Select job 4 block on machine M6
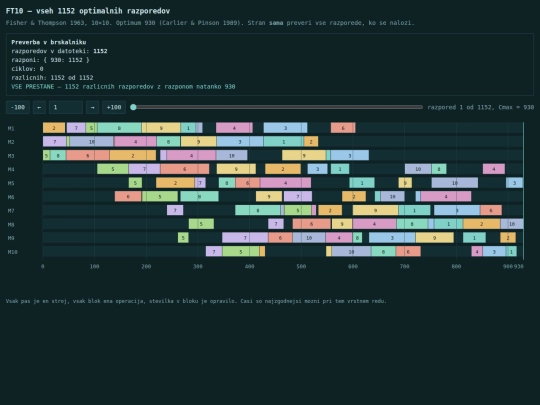The image size is (540, 405). tap(446, 197)
